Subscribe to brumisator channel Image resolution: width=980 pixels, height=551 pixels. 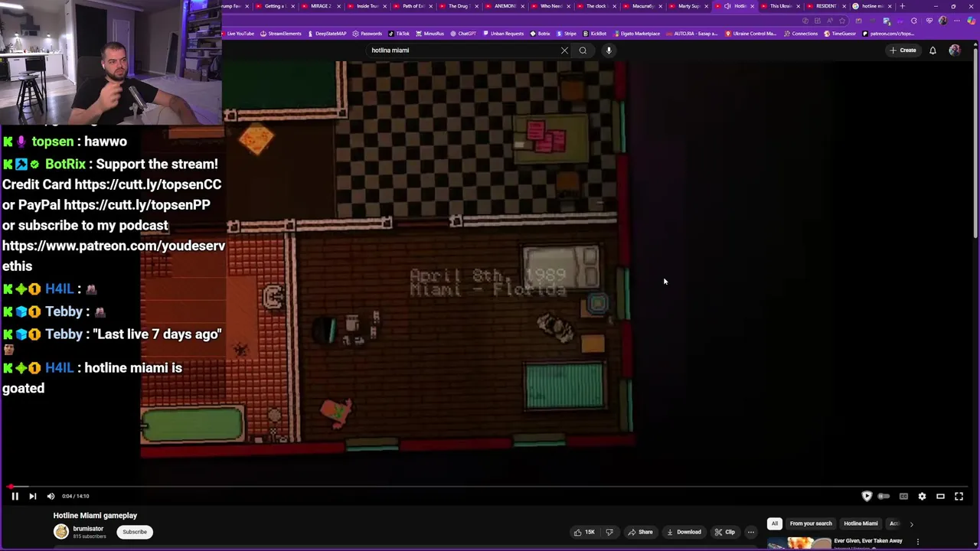[x=135, y=532]
